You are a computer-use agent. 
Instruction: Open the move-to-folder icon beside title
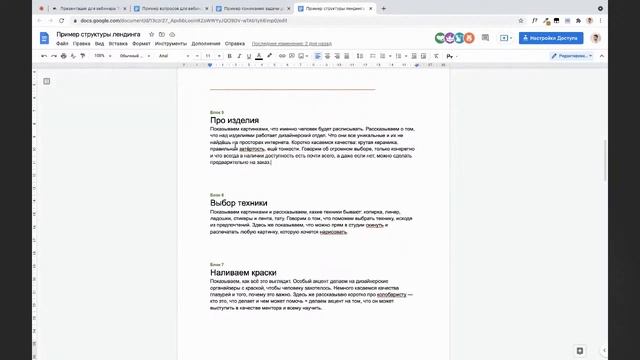coord(162,35)
